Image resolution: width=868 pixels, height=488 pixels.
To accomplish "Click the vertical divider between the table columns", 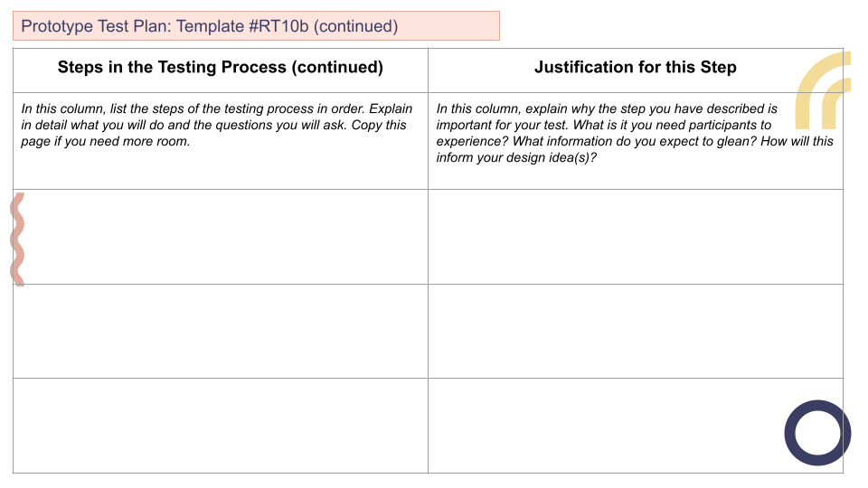I will point(428,260).
